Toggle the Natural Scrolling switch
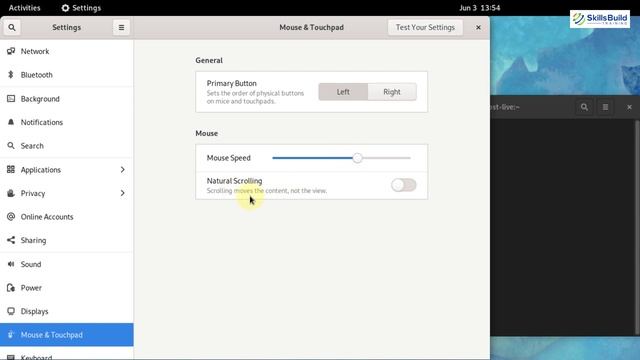 (x=404, y=185)
